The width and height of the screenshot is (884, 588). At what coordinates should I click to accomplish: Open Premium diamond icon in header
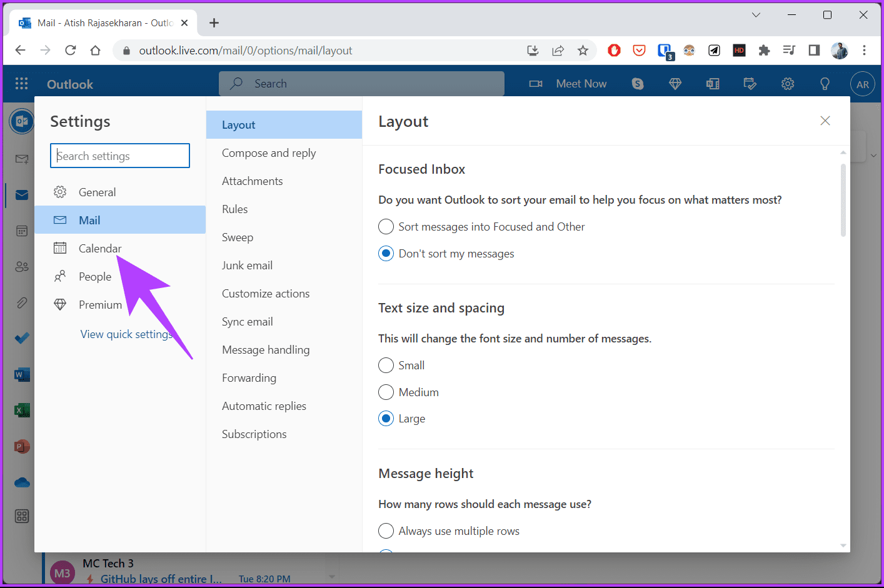[675, 84]
